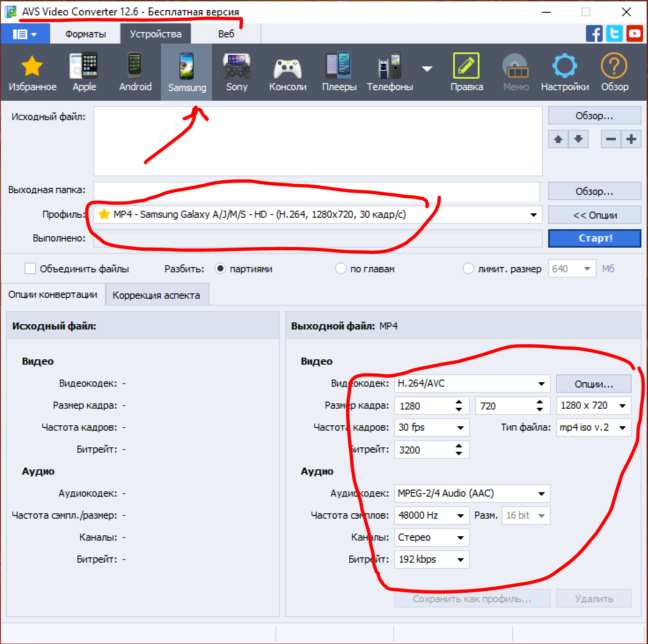This screenshot has width=648, height=644.
Task: Click the Выходная папка path field
Action: [317, 191]
